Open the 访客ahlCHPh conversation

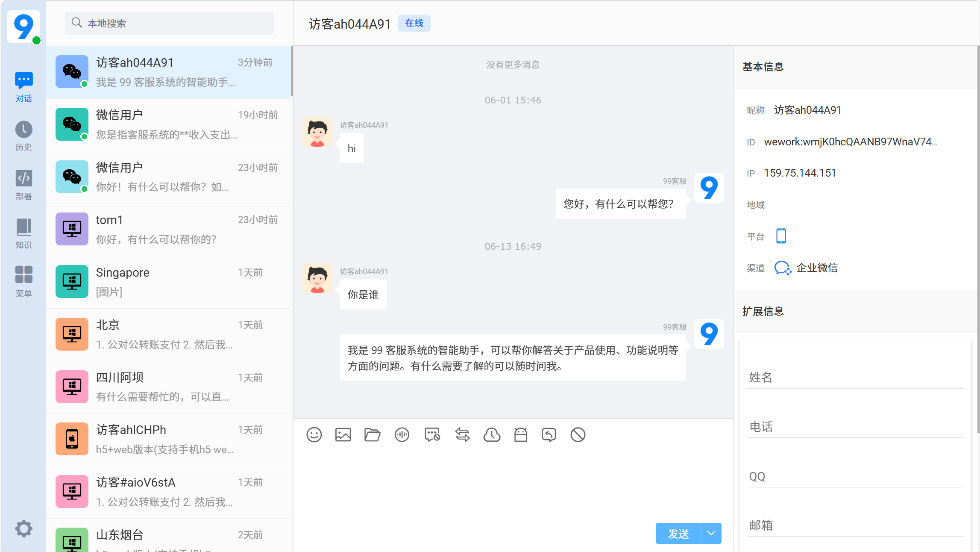(169, 440)
